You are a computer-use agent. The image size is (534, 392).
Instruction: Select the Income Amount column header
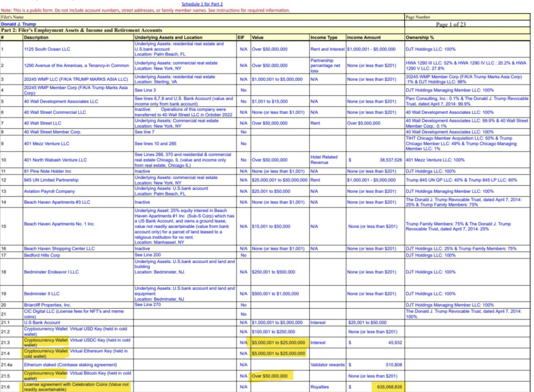(363, 38)
